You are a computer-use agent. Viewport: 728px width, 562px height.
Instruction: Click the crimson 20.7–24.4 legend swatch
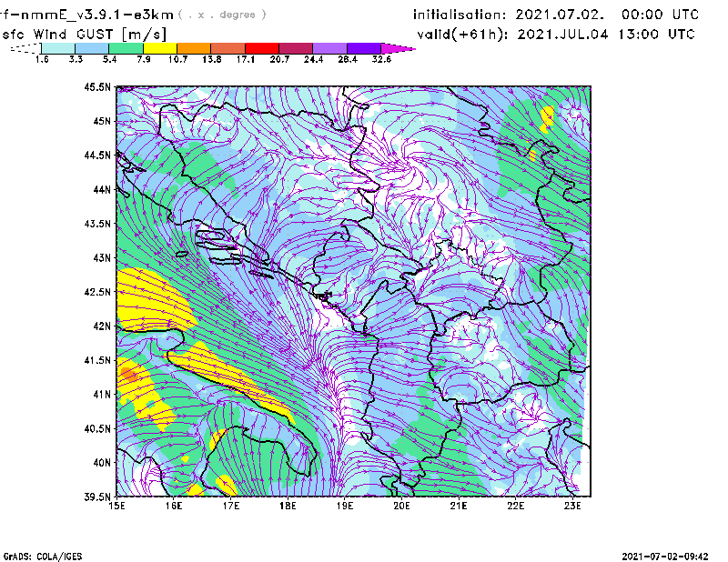tap(296, 48)
